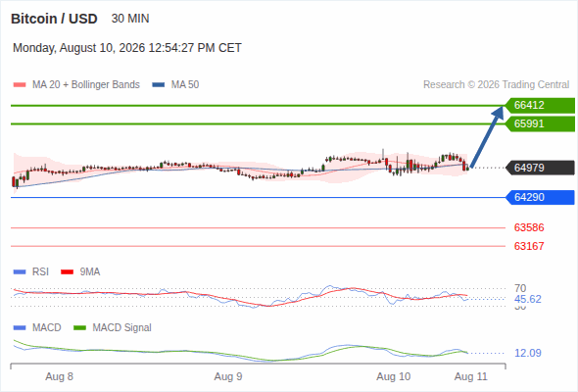Click the RSI legend label
Viewport: 578px width, 392px height.
(x=40, y=272)
